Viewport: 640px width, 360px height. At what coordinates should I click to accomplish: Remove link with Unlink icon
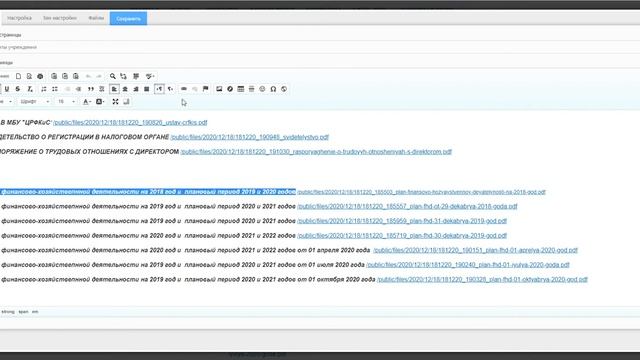(x=195, y=89)
